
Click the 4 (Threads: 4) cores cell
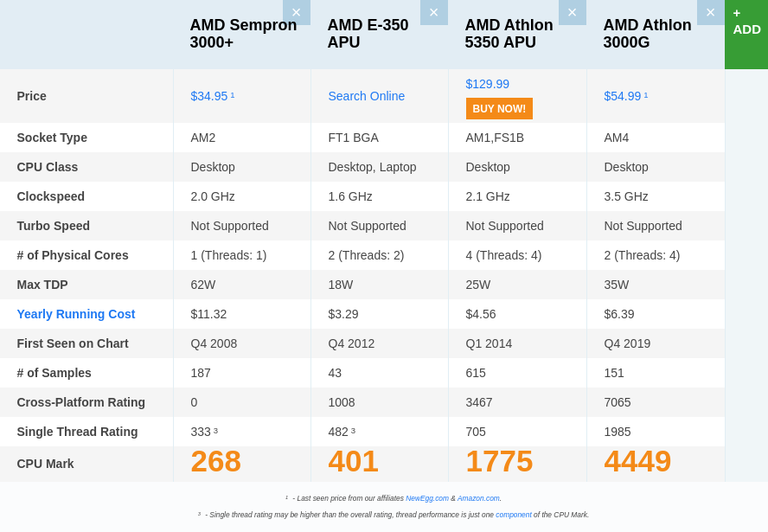click(x=503, y=255)
